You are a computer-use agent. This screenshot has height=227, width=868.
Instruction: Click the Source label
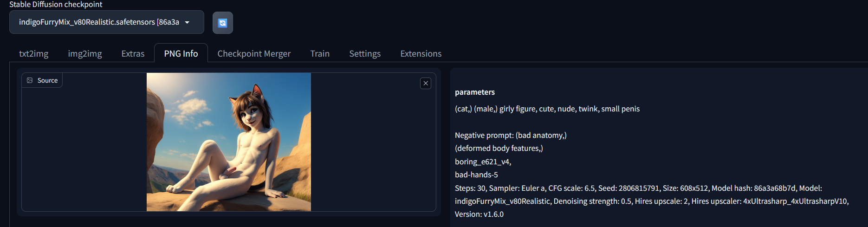tap(47, 80)
